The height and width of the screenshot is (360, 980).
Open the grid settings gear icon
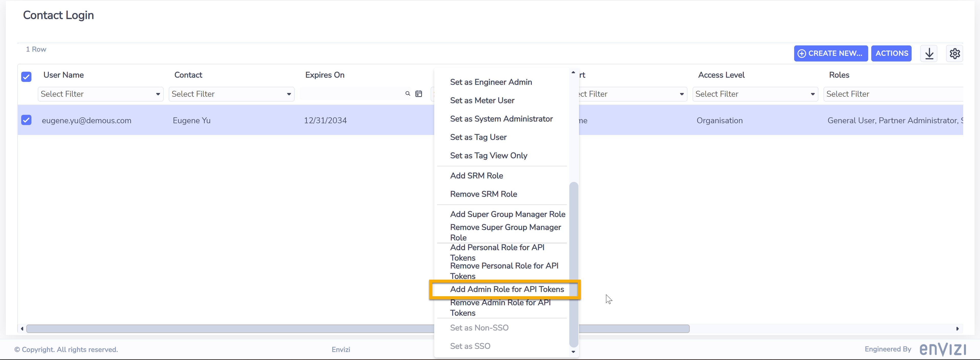click(954, 54)
